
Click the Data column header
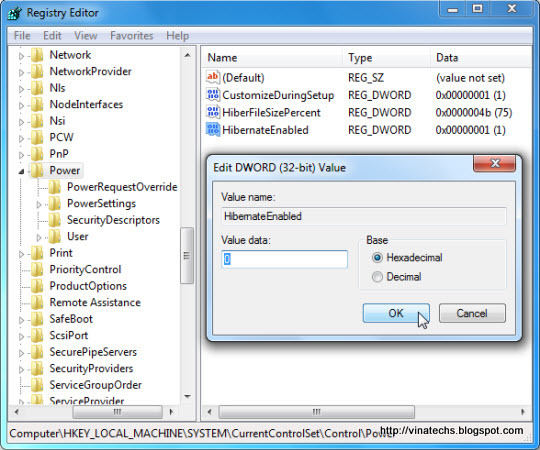pos(481,57)
